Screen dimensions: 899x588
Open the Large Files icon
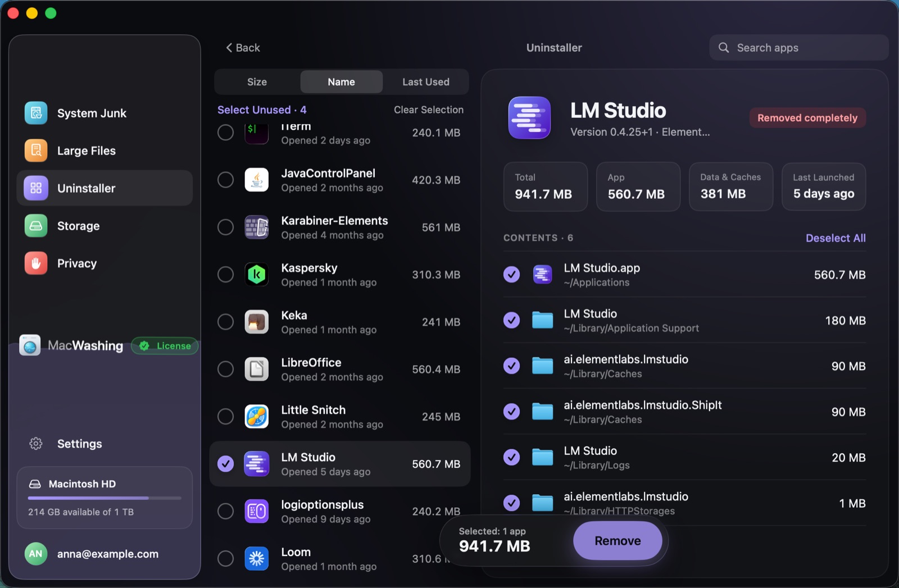point(36,151)
